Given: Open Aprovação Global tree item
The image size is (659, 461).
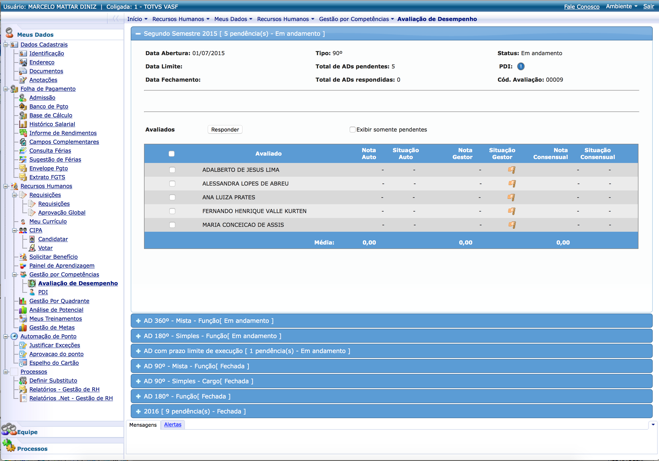Looking at the screenshot, I should (62, 213).
